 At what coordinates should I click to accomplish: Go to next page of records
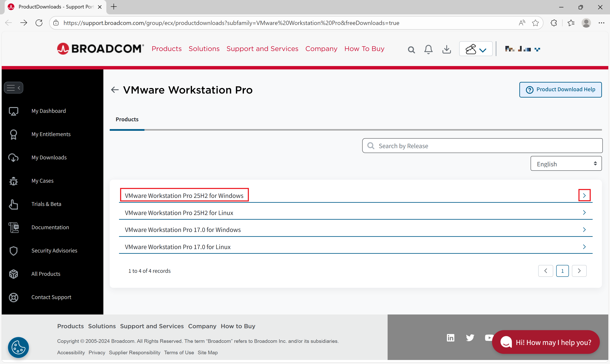[579, 271]
